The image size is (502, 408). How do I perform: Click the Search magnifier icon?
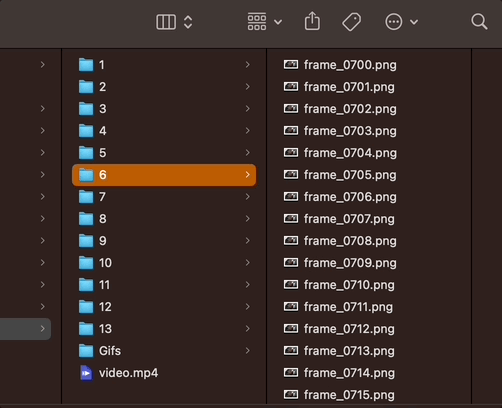coord(479,22)
